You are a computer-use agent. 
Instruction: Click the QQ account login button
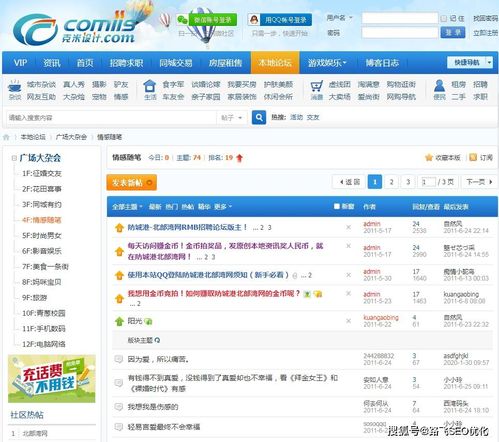click(280, 20)
